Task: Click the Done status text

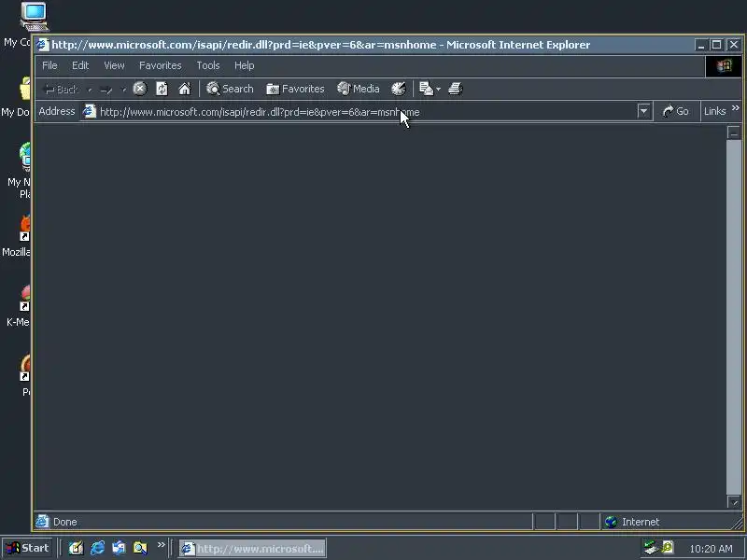Action: 64,522
